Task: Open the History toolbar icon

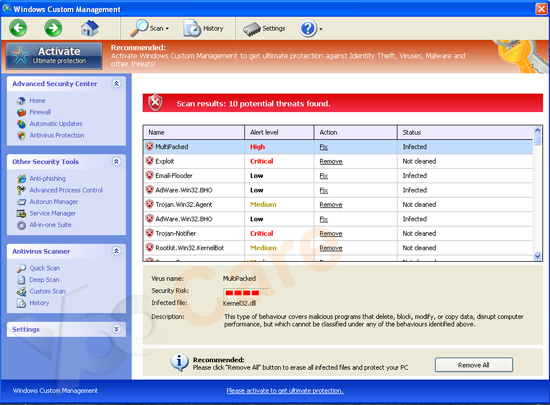Action: click(192, 28)
